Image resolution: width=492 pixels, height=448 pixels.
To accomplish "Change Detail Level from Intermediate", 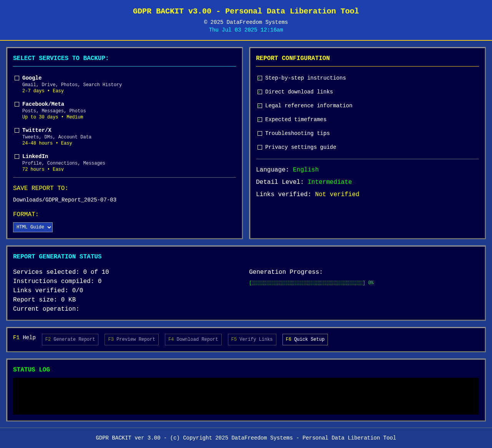I will (329, 181).
